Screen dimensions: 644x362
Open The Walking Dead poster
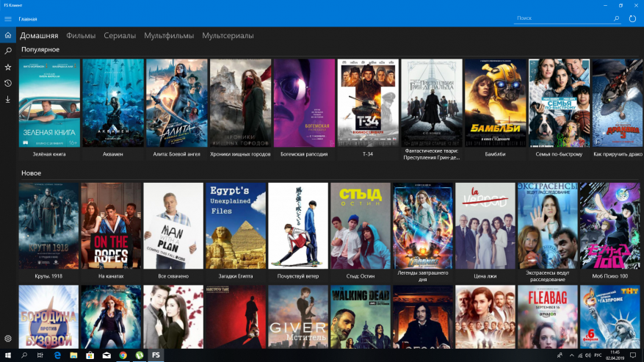[x=361, y=316]
